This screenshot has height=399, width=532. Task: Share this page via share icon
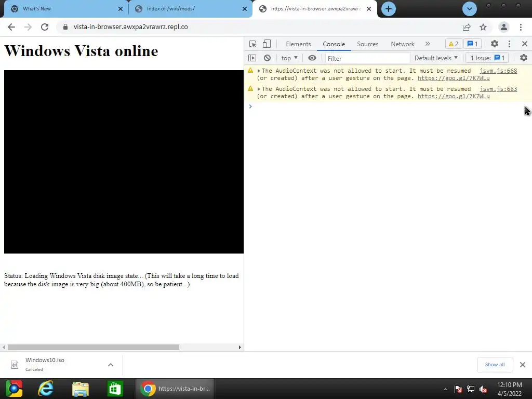point(467,27)
